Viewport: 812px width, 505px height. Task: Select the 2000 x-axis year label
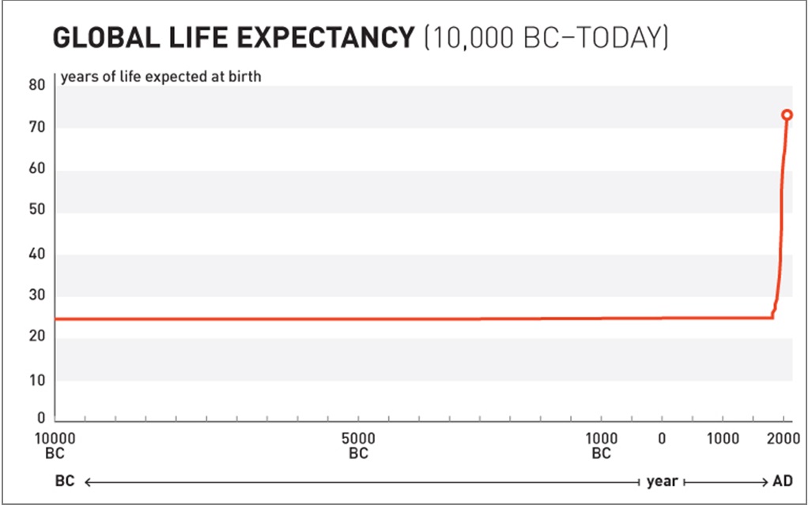click(781, 439)
